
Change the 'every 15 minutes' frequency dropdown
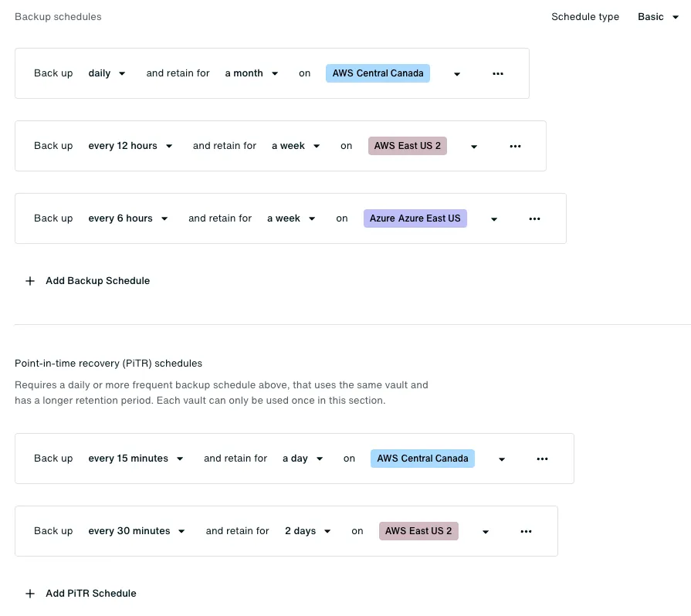(136, 459)
